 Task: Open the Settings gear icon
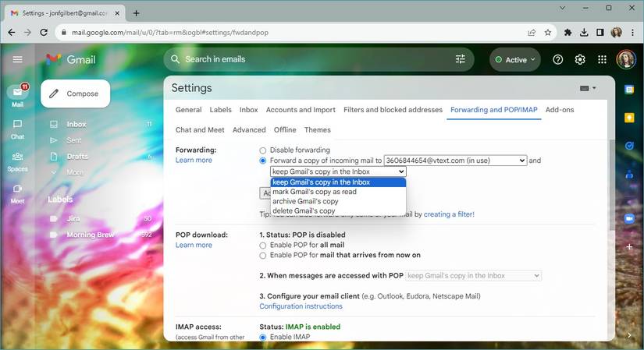(x=580, y=59)
